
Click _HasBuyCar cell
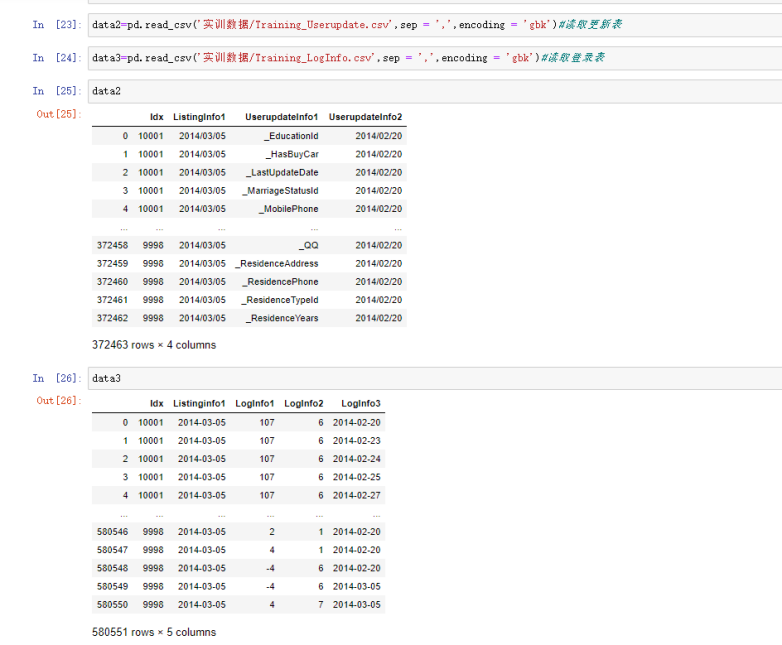(x=292, y=154)
